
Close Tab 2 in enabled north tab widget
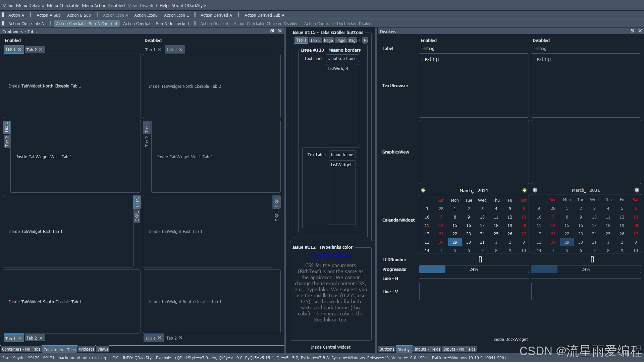pyautogui.click(x=41, y=50)
